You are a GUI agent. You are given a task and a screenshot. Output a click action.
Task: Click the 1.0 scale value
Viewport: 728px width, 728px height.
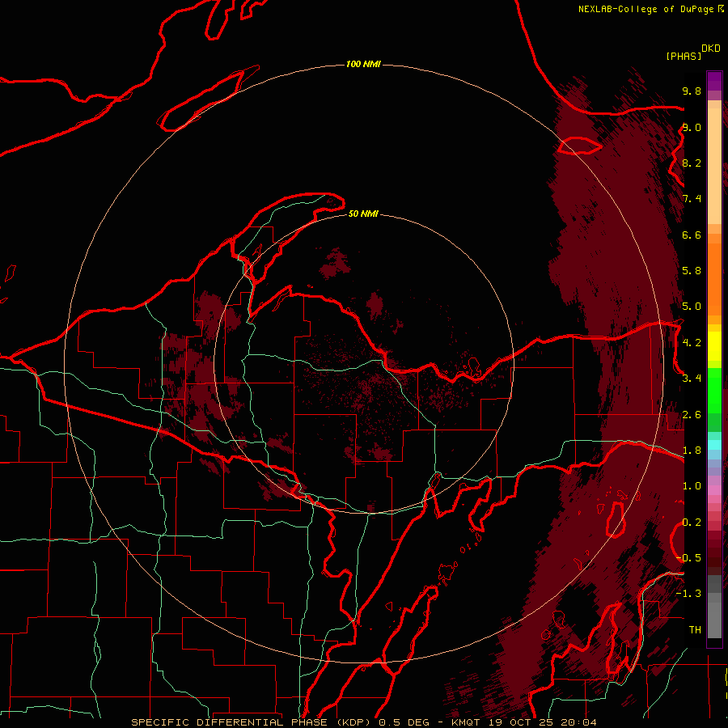[x=692, y=486]
